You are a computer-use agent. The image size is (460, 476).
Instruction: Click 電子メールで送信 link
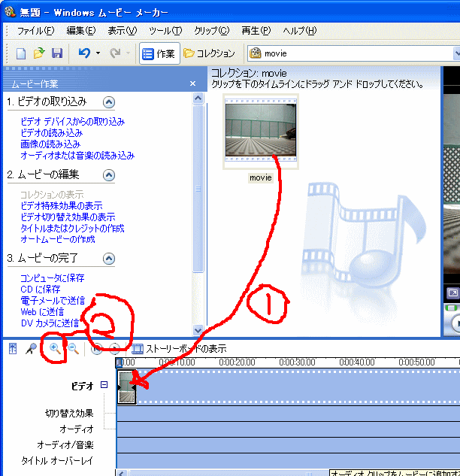(53, 301)
